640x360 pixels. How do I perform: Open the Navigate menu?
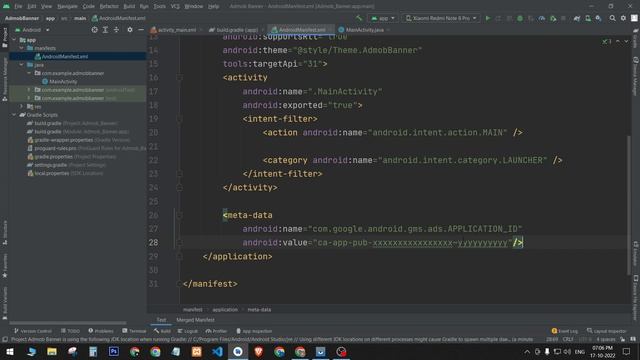point(67,7)
